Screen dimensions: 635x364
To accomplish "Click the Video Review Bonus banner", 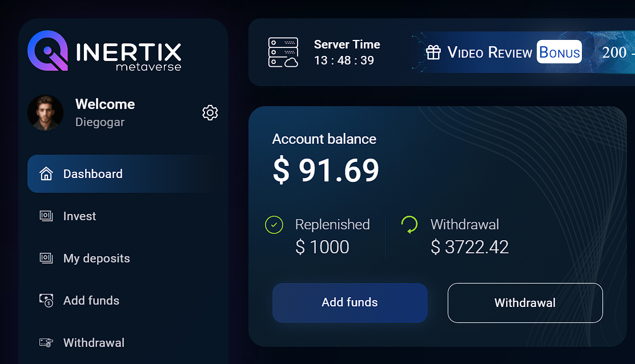I will [x=523, y=52].
